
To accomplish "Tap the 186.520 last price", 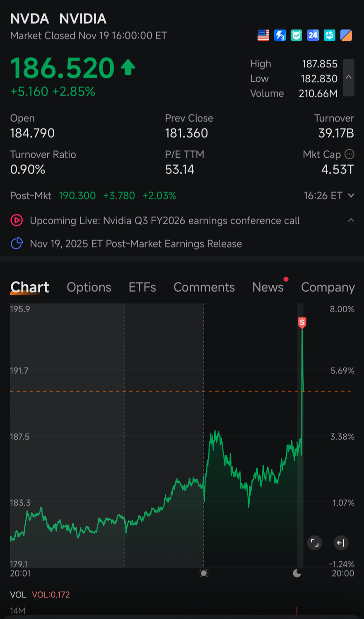I will (63, 68).
